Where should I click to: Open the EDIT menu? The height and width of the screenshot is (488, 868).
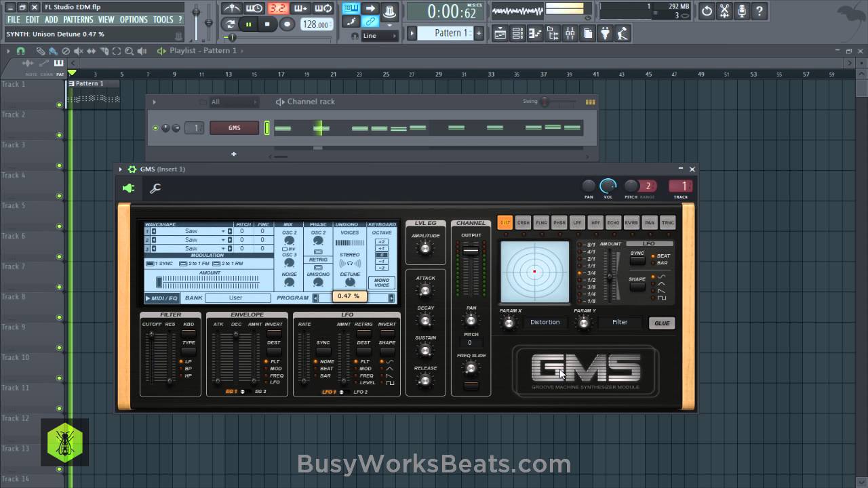(33, 20)
